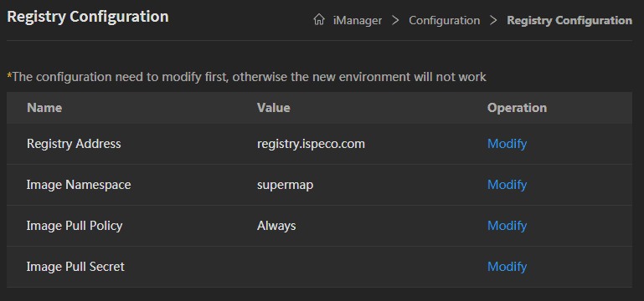Click the home icon in breadcrumb
The width and height of the screenshot is (644, 301).
pyautogui.click(x=319, y=20)
